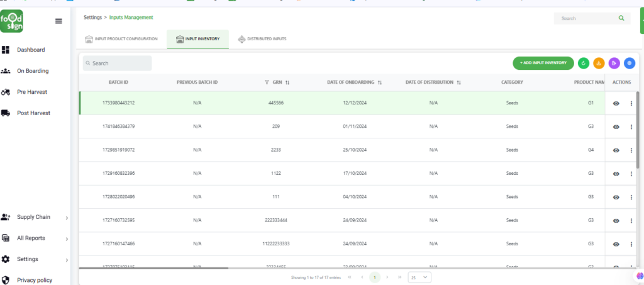
Task: Click the table's horizontal scrollbar
Action: (154, 269)
